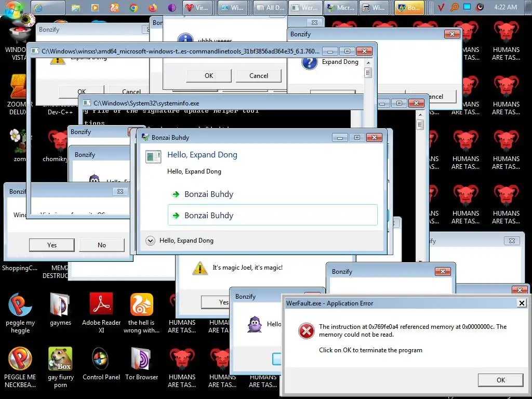532x399 pixels.
Task: Close the WerFault.exe Application Error dialog
Action: [x=522, y=303]
